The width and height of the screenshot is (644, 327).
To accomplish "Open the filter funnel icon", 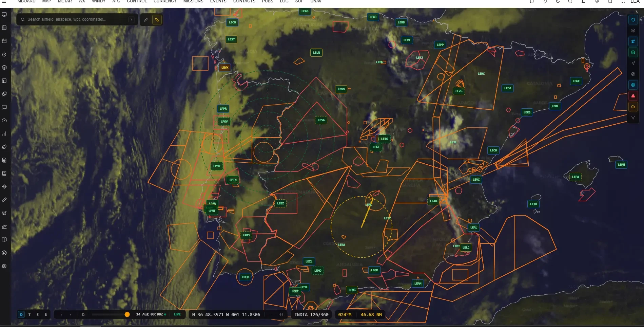I will pos(633,117).
